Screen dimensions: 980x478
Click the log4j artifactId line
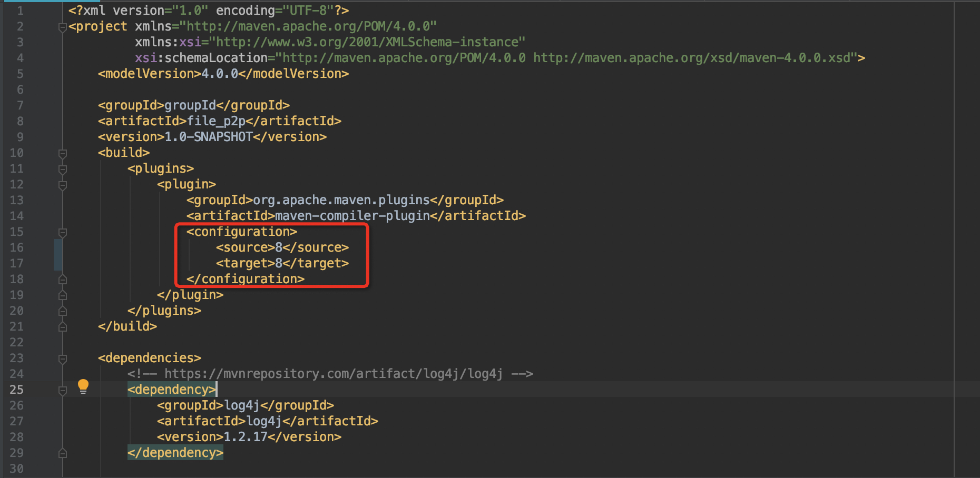click(x=268, y=421)
